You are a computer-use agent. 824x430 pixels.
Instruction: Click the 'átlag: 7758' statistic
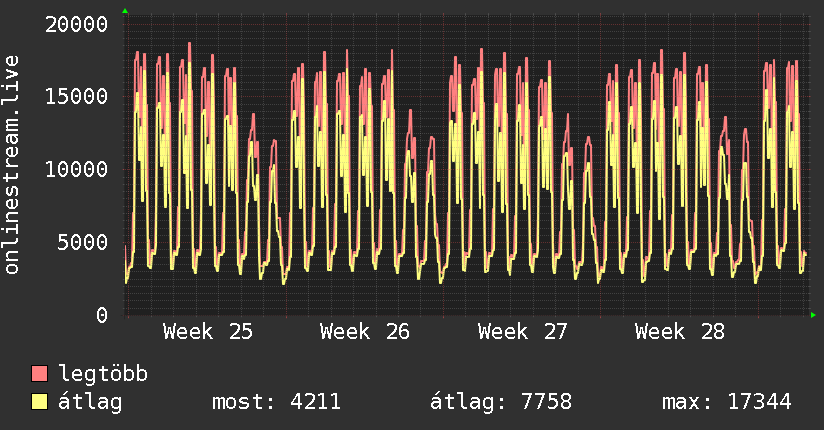(x=501, y=402)
